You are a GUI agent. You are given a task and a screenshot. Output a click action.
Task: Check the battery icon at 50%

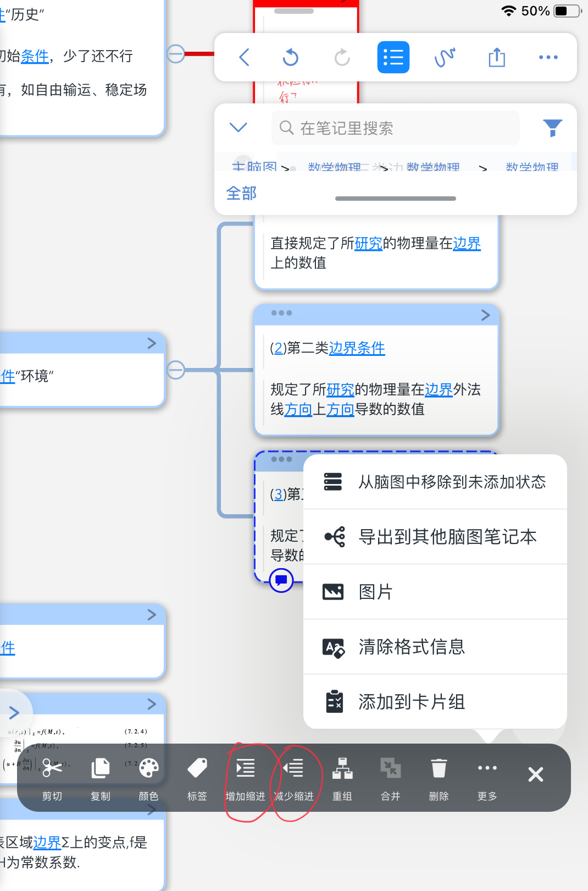pyautogui.click(x=568, y=11)
